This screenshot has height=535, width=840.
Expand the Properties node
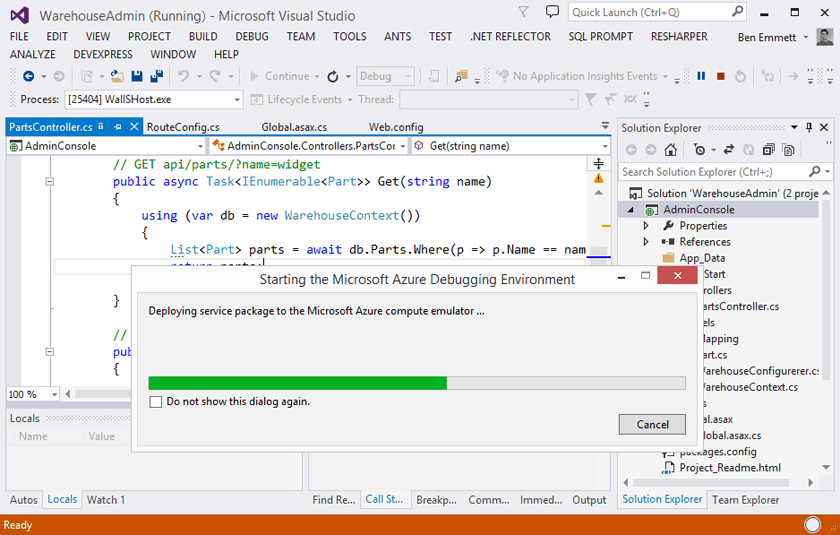(646, 226)
